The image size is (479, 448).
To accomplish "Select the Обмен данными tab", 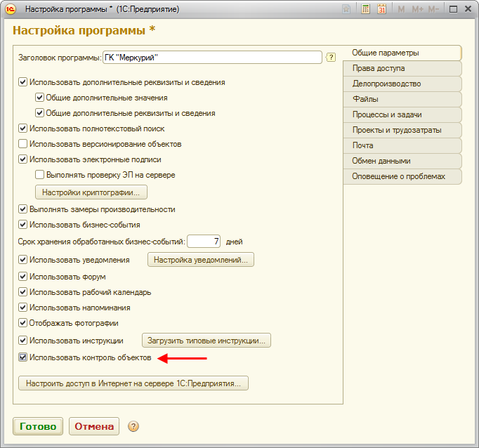I will coord(402,161).
